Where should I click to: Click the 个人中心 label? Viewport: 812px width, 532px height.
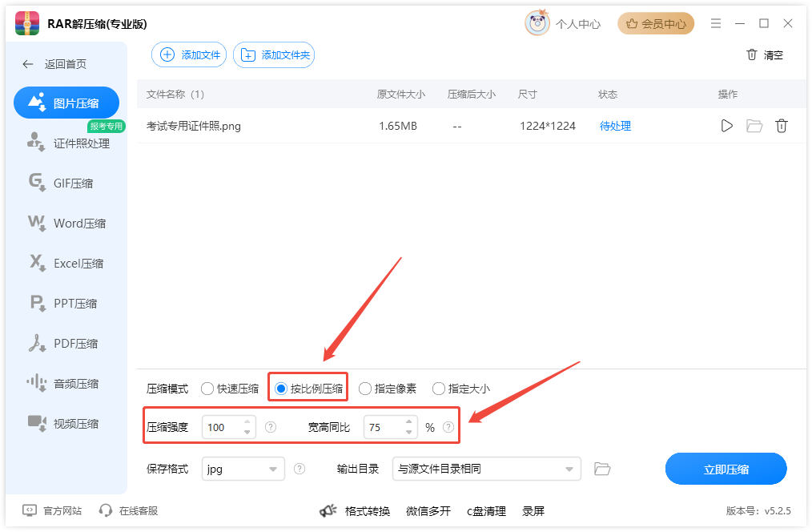point(578,24)
